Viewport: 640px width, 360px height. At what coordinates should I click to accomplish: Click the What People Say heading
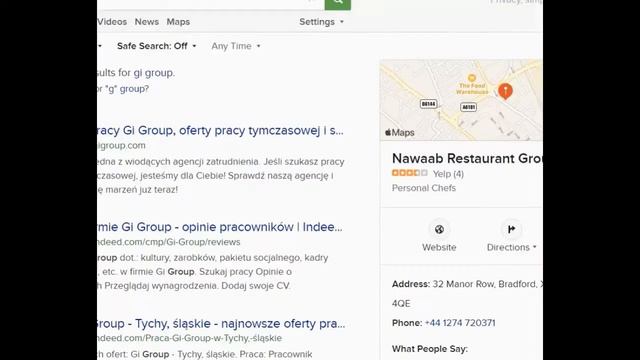pyautogui.click(x=430, y=349)
